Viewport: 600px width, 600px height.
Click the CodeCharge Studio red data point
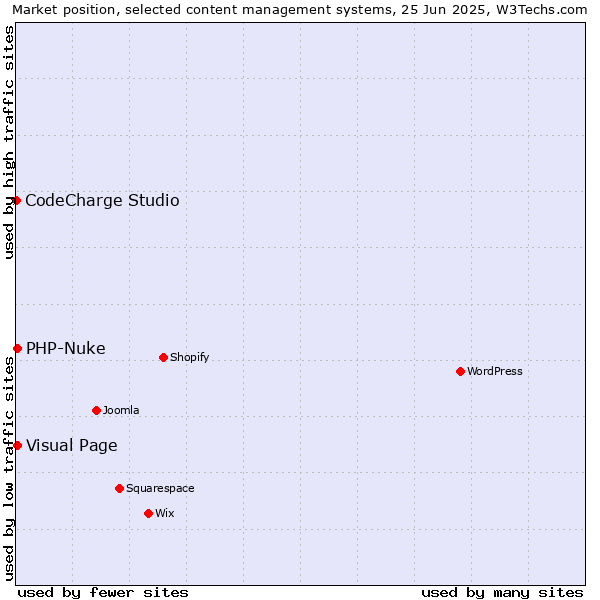coord(16,201)
